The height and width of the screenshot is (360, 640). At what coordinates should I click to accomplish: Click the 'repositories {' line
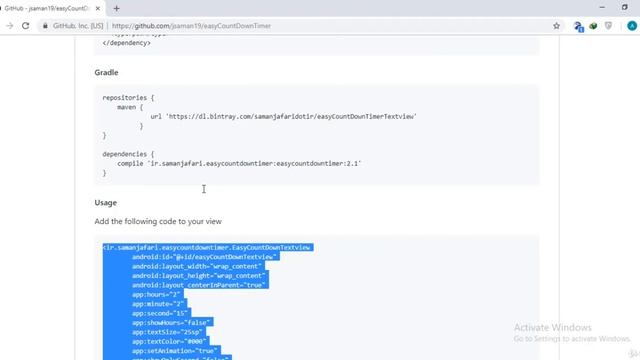(128, 98)
